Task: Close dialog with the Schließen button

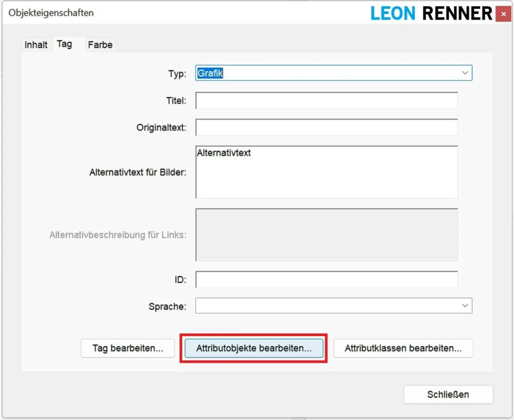Action: (448, 394)
